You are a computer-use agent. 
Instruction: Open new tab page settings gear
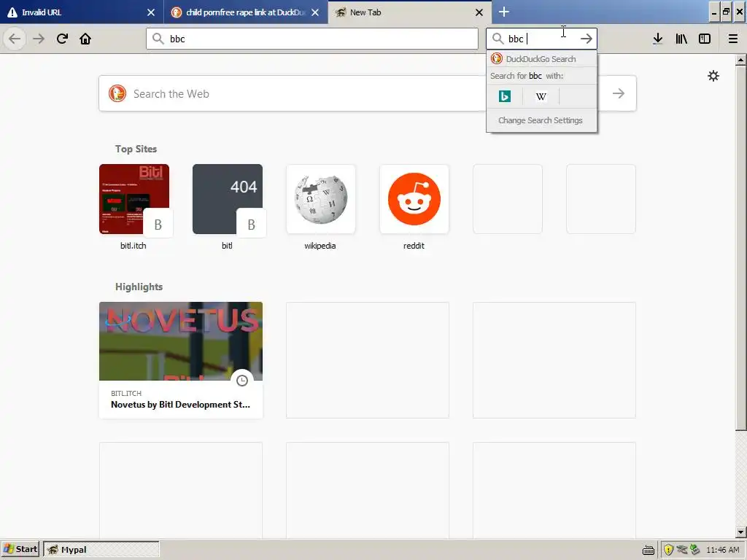coord(713,76)
